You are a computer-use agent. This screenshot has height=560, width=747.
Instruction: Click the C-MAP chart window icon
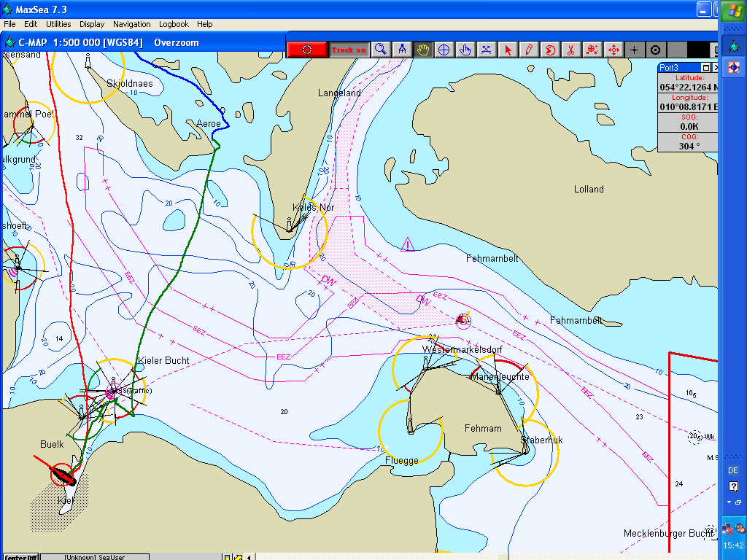pos(9,42)
